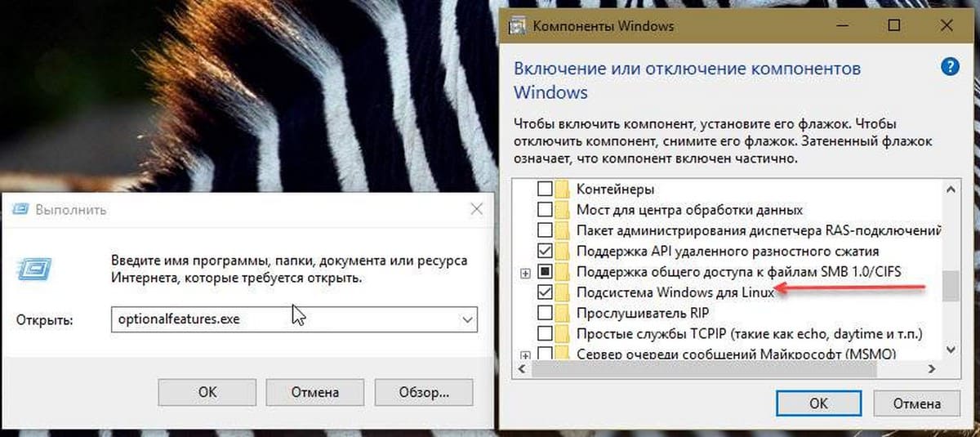Toggle Сервер очереди сообщений Майкрософт checkbox

coord(545,354)
